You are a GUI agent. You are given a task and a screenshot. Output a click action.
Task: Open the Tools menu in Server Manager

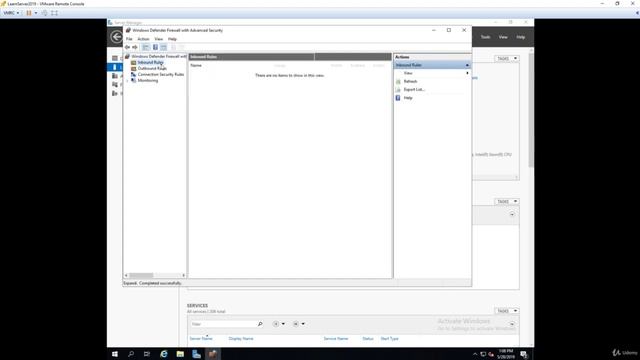pos(485,37)
